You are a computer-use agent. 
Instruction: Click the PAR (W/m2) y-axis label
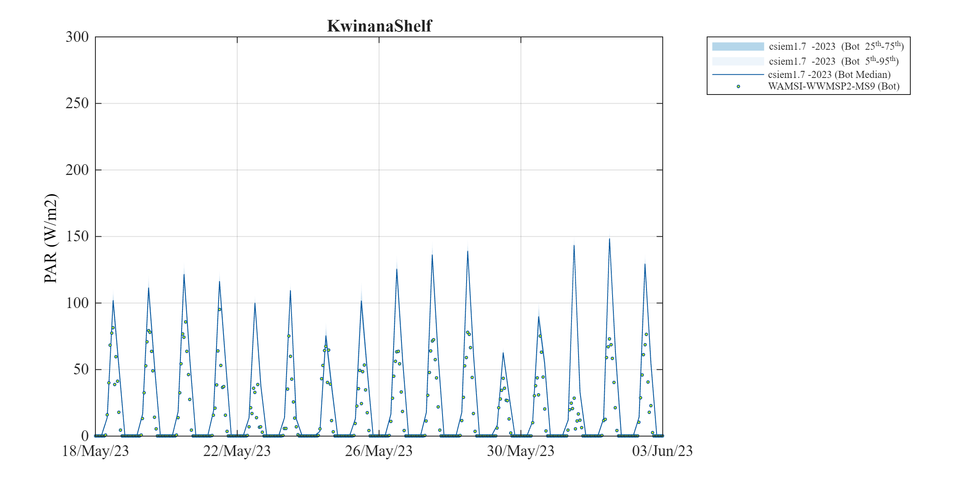pyautogui.click(x=51, y=238)
